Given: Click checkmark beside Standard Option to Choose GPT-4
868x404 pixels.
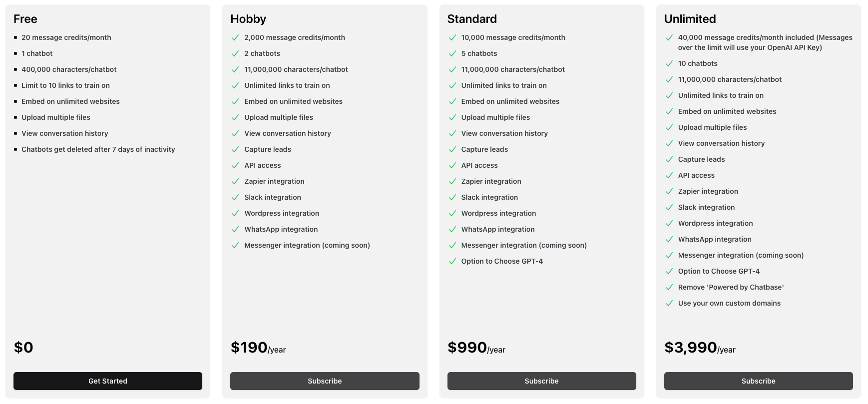Looking at the screenshot, I should pos(452,261).
